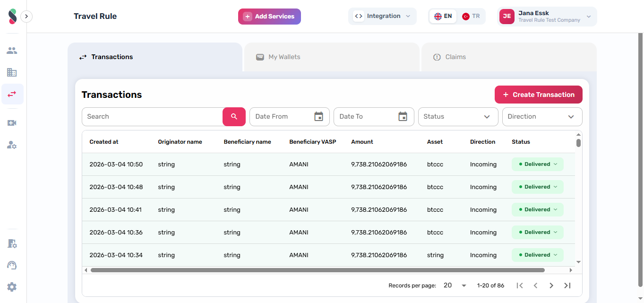Open the users icon in the sidebar
Viewport: 644px width, 303px height.
coord(12,51)
